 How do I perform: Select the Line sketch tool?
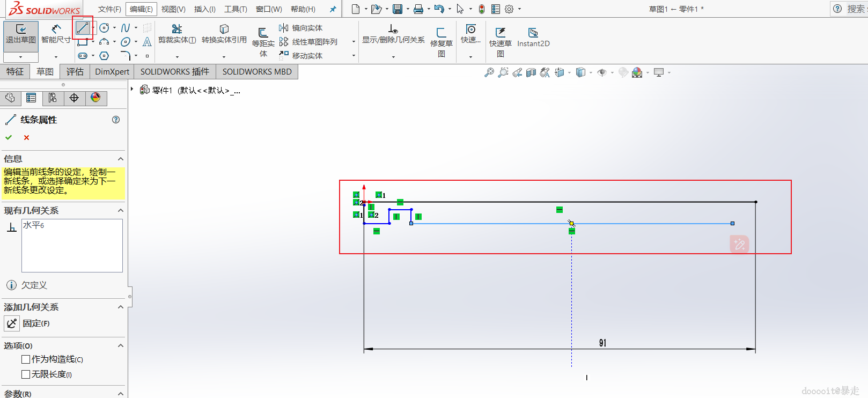click(82, 28)
